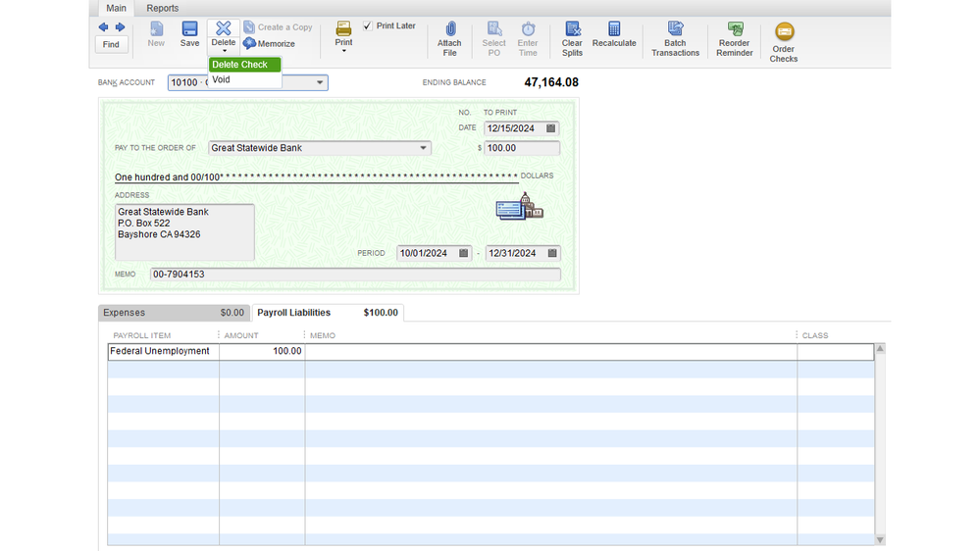Viewport: 980px width, 551px height.
Task: Click the Memo field 00-7904153
Action: pos(355,275)
